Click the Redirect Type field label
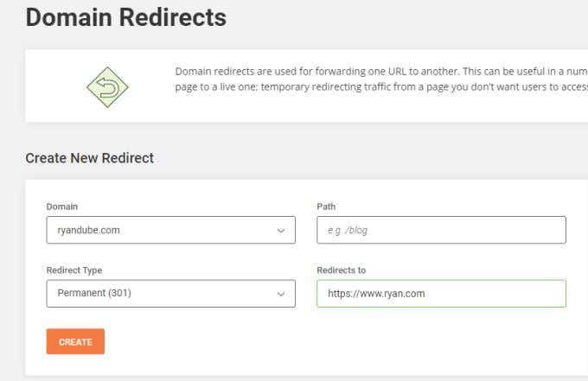The image size is (588, 381). click(x=73, y=270)
